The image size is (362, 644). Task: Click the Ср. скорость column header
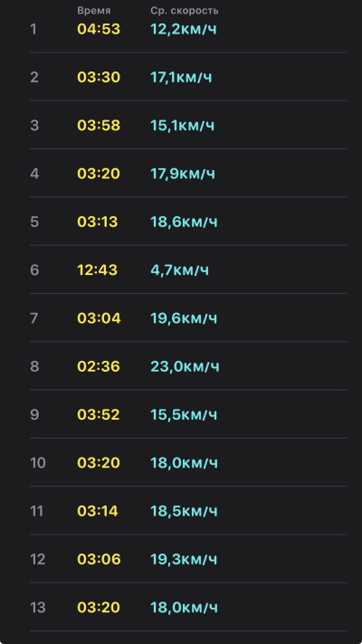tap(185, 11)
